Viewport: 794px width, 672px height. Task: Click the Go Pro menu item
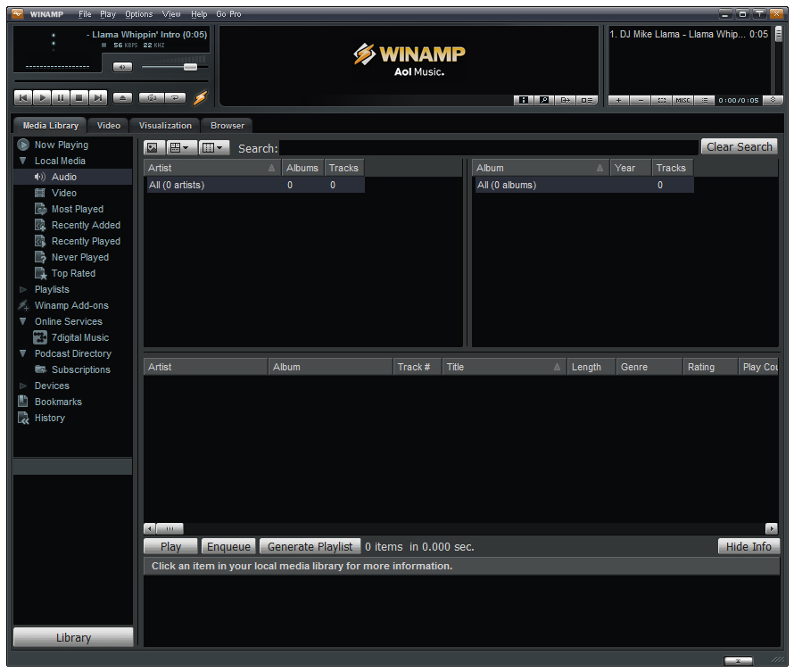(229, 14)
